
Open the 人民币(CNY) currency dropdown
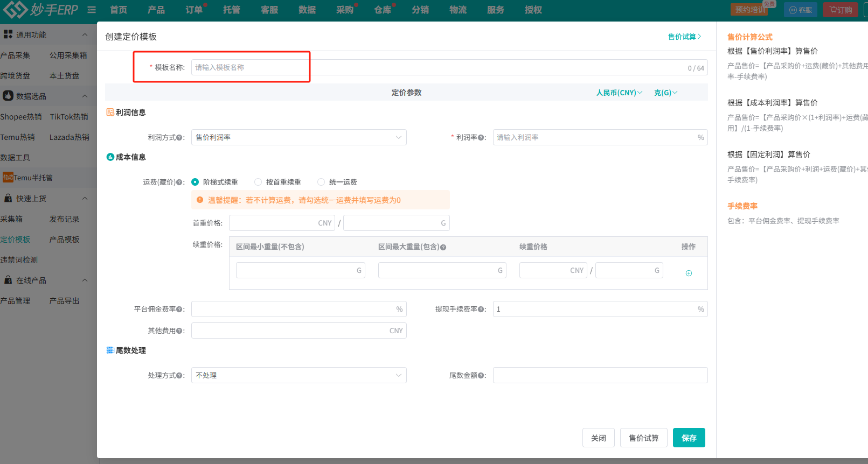pyautogui.click(x=619, y=93)
